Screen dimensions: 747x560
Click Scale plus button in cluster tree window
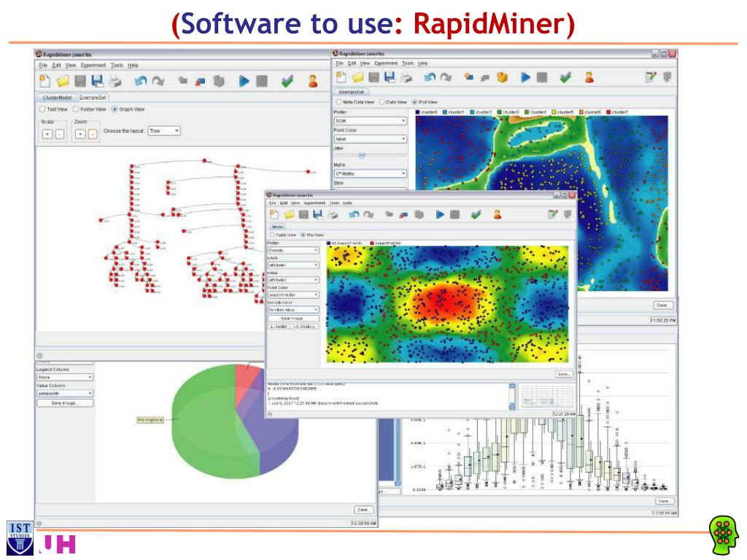pyautogui.click(x=47, y=135)
